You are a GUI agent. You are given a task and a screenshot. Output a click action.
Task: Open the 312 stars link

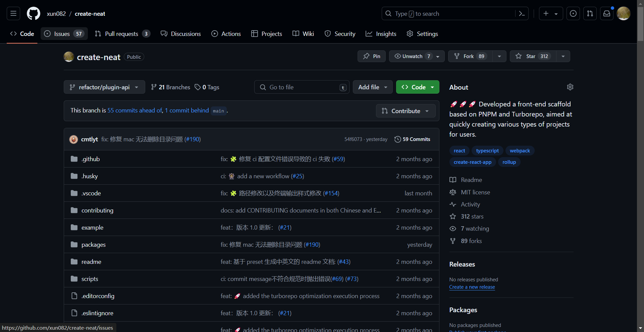[467, 216]
